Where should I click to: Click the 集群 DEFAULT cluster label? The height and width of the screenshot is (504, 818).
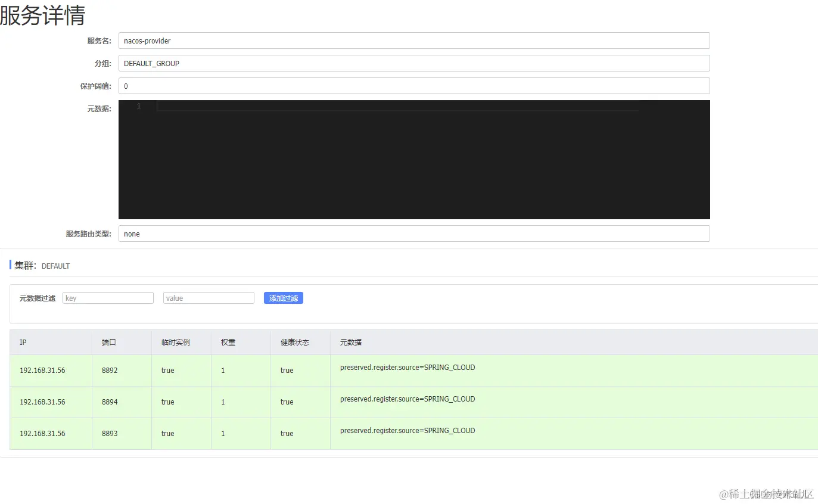pos(42,266)
